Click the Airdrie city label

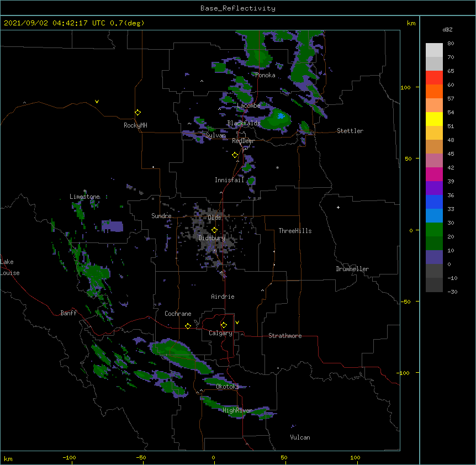(223, 297)
